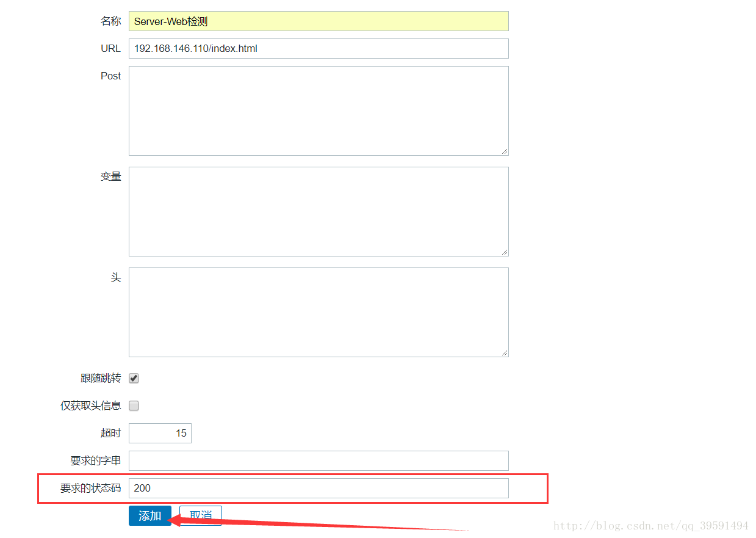Enable the 仅获取头信息 checkbox

point(134,406)
